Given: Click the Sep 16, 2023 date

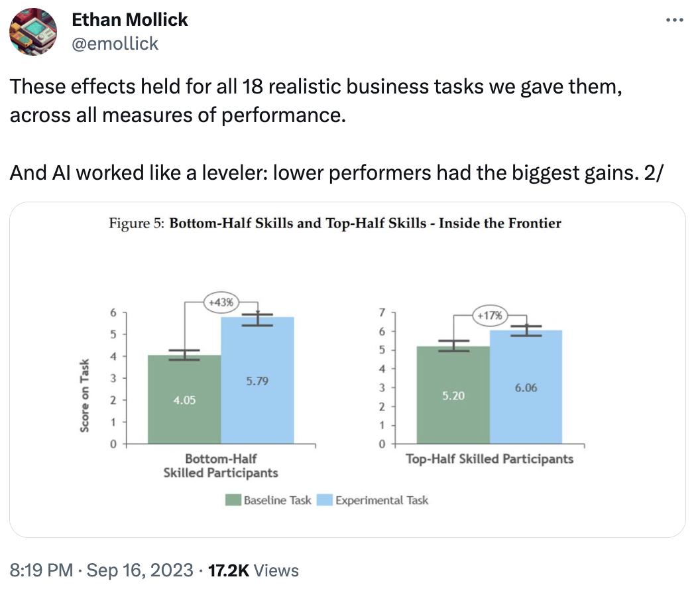Looking at the screenshot, I should (140, 570).
